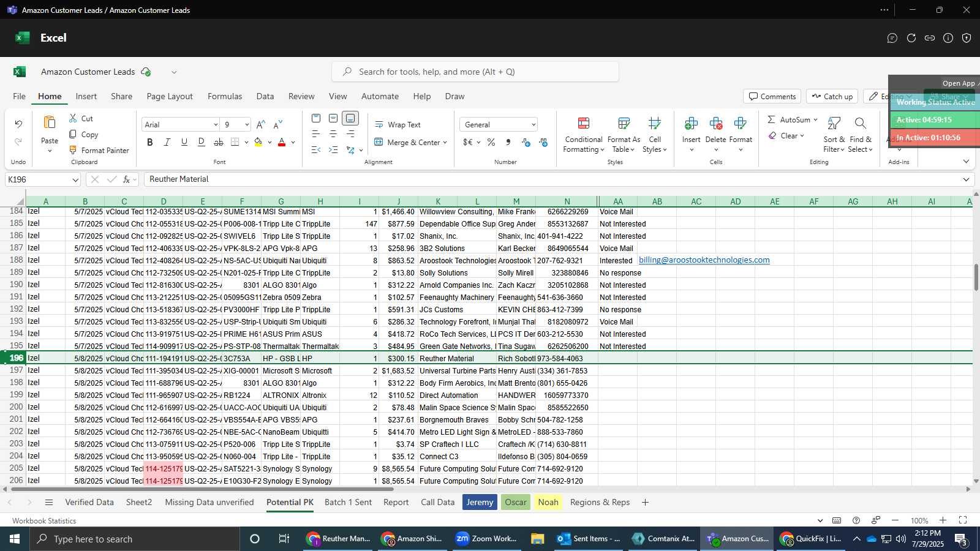980x551 pixels.
Task: Click the Increase Decimal icon
Action: pos(543,142)
